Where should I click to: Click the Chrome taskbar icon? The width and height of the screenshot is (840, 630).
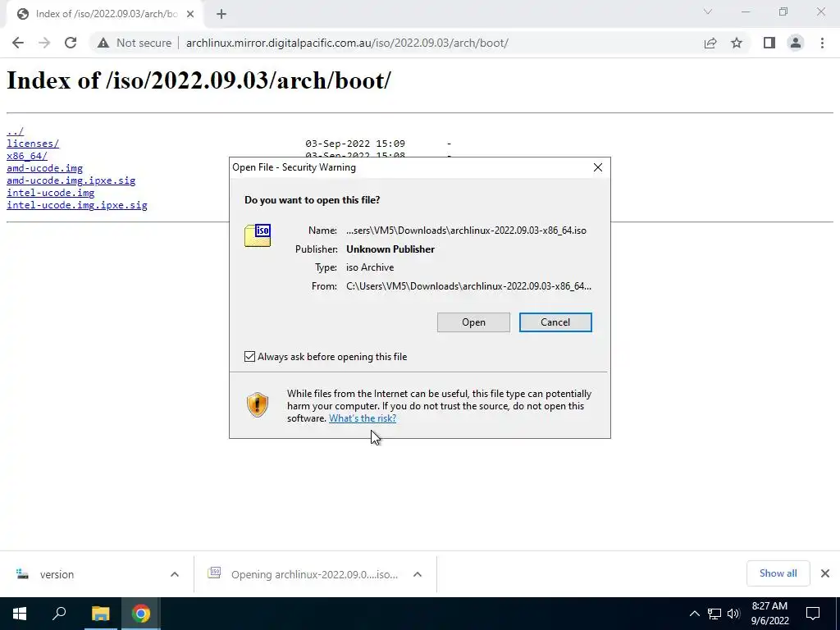(x=141, y=614)
